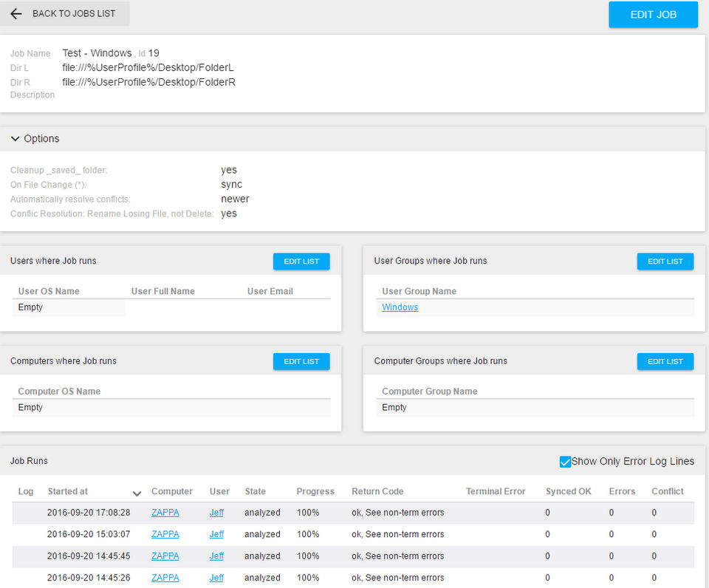Open the Windows user group link
This screenshot has width=709, height=588.
pos(400,307)
